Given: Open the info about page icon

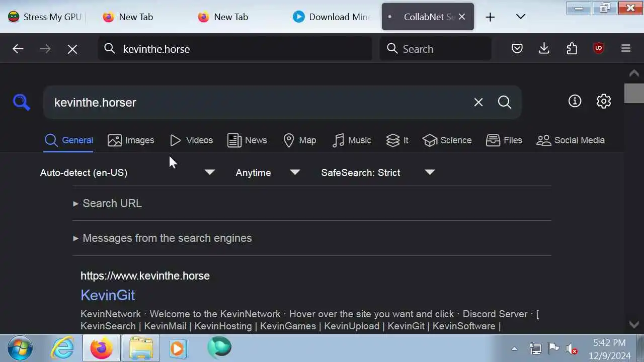Looking at the screenshot, I should pyautogui.click(x=575, y=101).
